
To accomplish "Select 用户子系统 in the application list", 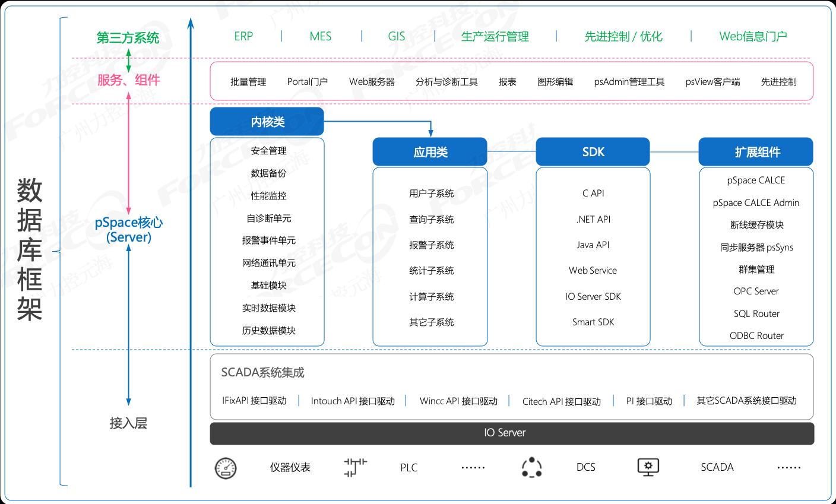I will pyautogui.click(x=431, y=194).
